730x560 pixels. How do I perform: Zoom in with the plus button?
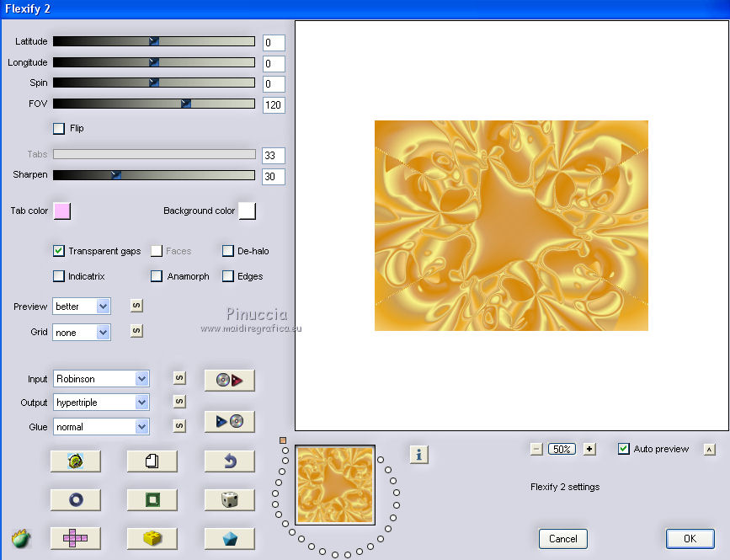click(x=589, y=449)
